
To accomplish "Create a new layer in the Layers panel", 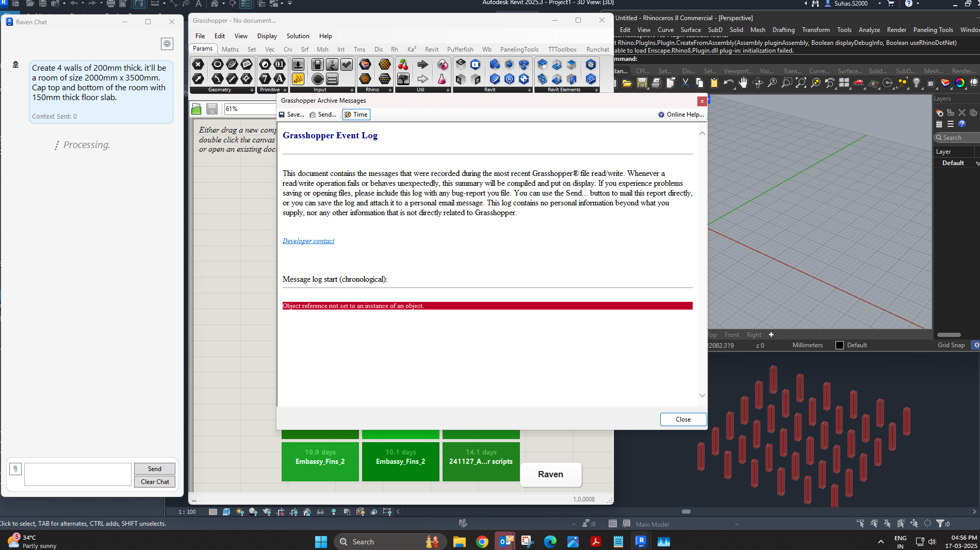I will tap(940, 113).
